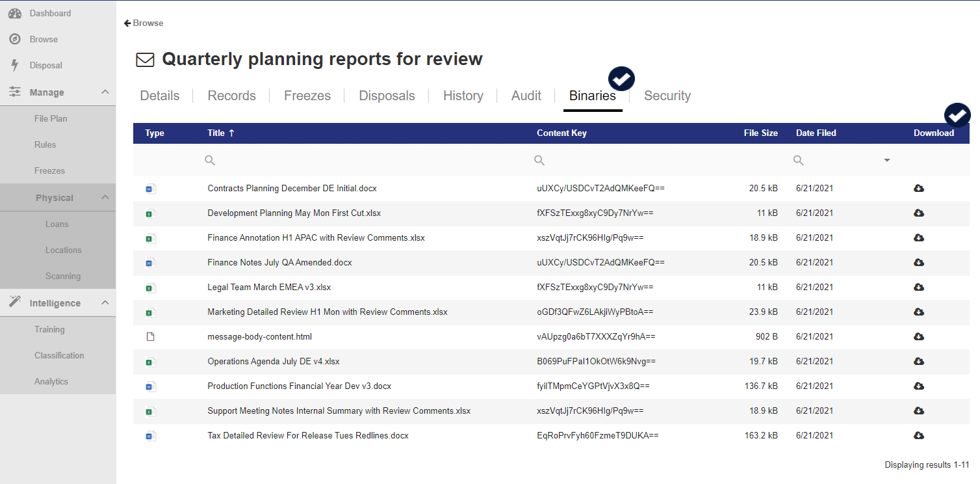This screenshot has width=980, height=484.
Task: Download Marketing Detailed Review H1 Mon file
Action: (919, 312)
